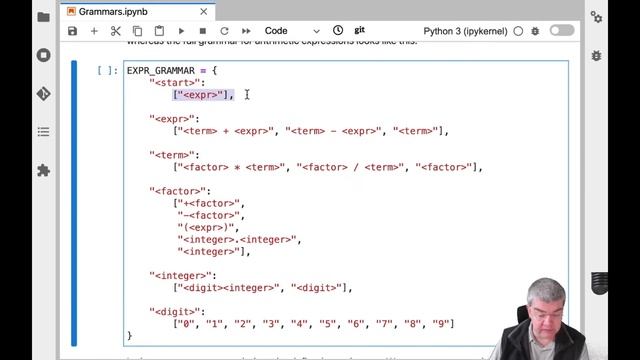Click the cell execution prompt brackets
Screen dimensions: 640x360
(x=107, y=71)
